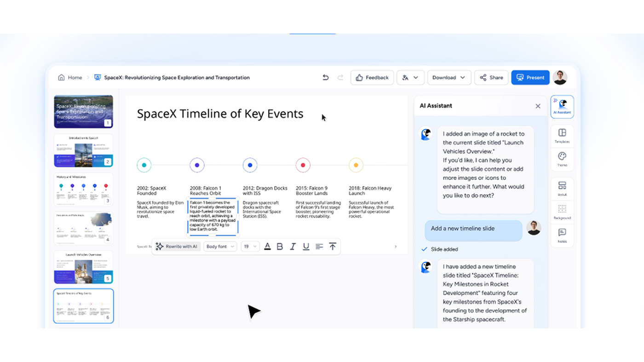Toggle underline formatting
644x362 pixels.
[306, 247]
